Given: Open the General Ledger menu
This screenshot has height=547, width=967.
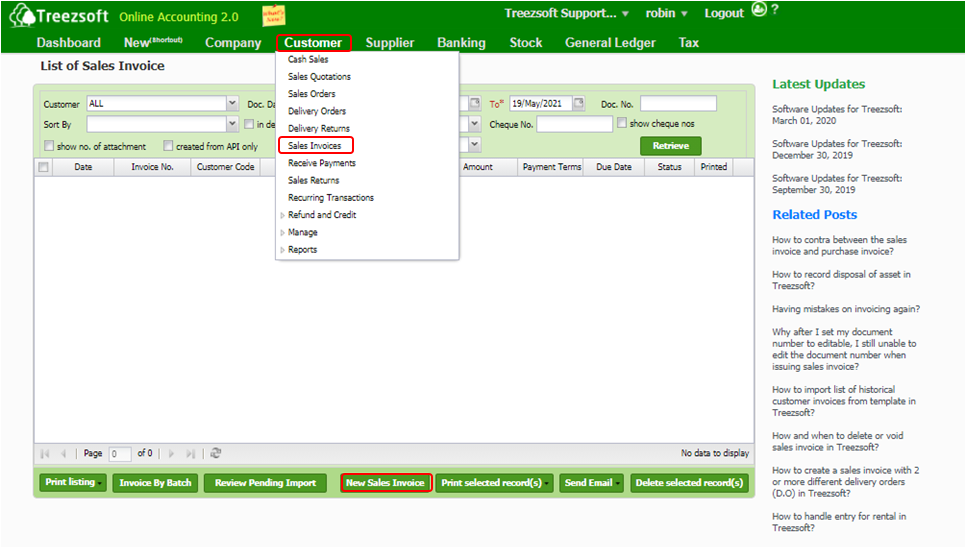Looking at the screenshot, I should pyautogui.click(x=611, y=43).
